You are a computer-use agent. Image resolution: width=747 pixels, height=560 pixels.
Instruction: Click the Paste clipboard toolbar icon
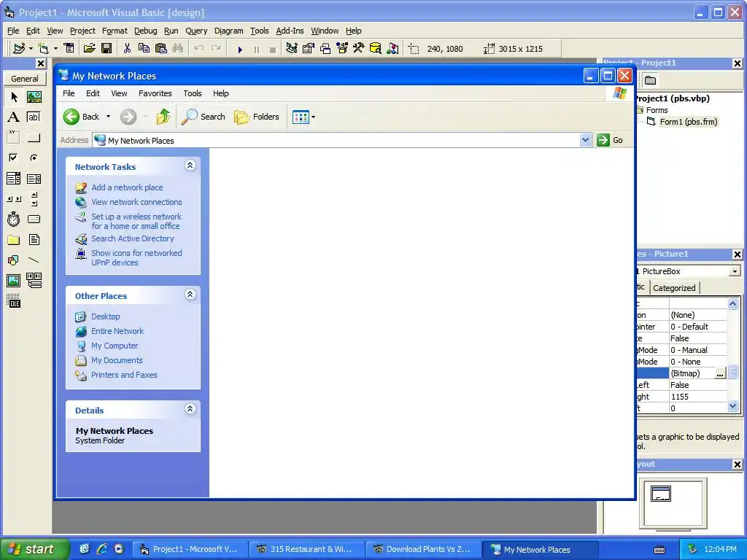[x=161, y=49]
